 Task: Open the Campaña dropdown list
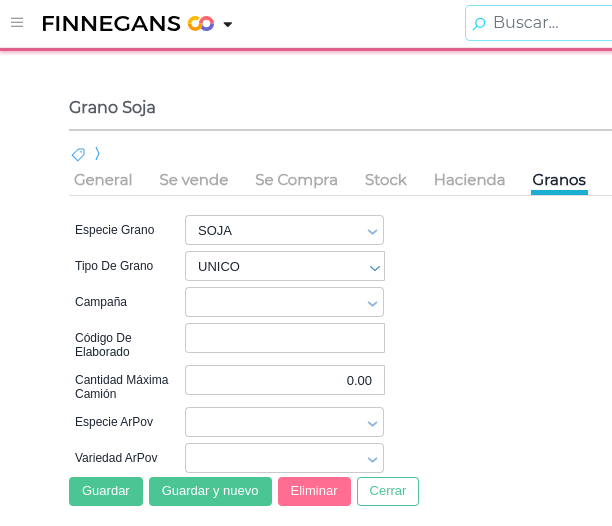click(284, 302)
